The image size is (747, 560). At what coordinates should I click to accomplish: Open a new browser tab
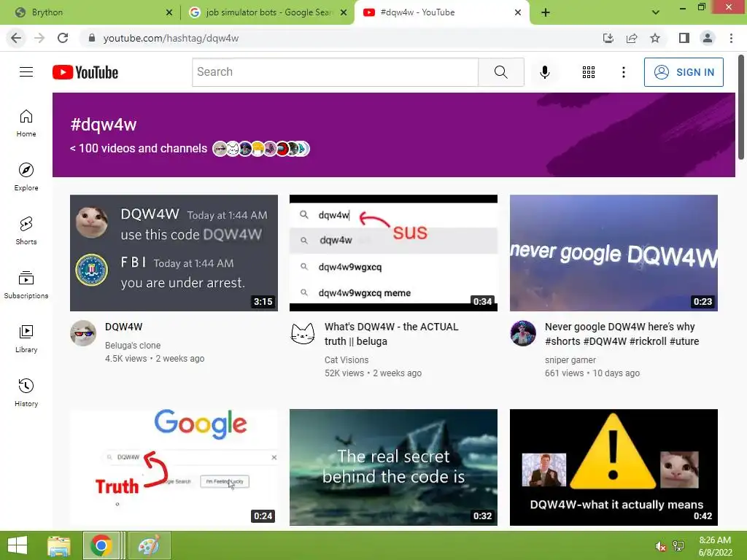coord(546,12)
